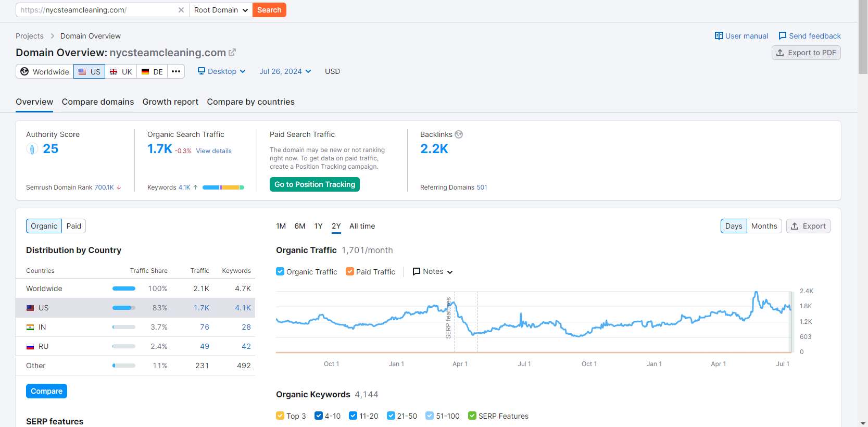
Task: Click the RU keywords value 42
Action: (246, 346)
